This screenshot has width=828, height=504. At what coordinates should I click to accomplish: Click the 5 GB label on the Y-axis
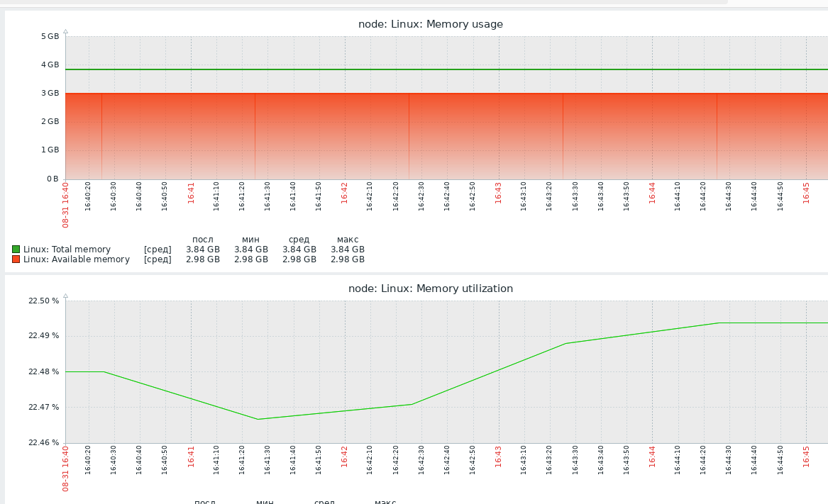[50, 36]
